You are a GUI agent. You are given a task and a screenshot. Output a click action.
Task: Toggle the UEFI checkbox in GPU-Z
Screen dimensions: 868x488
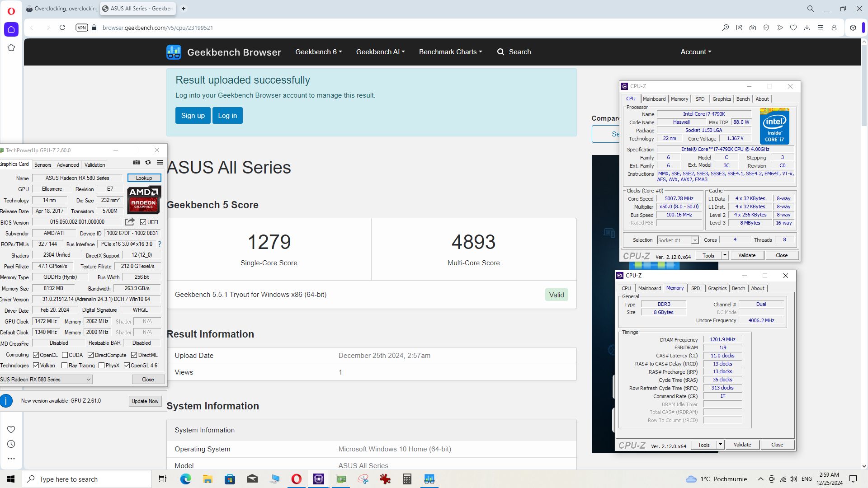coord(143,222)
